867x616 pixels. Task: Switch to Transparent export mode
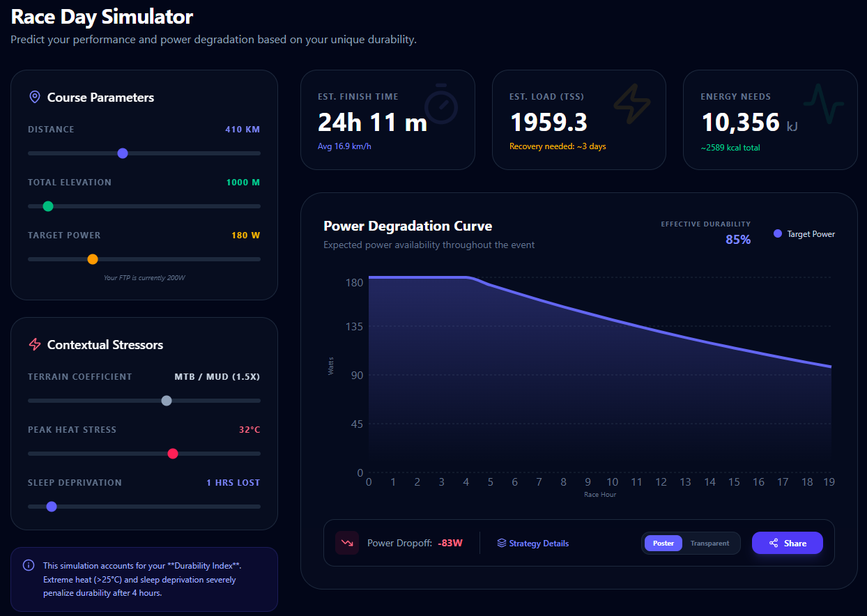(709, 543)
